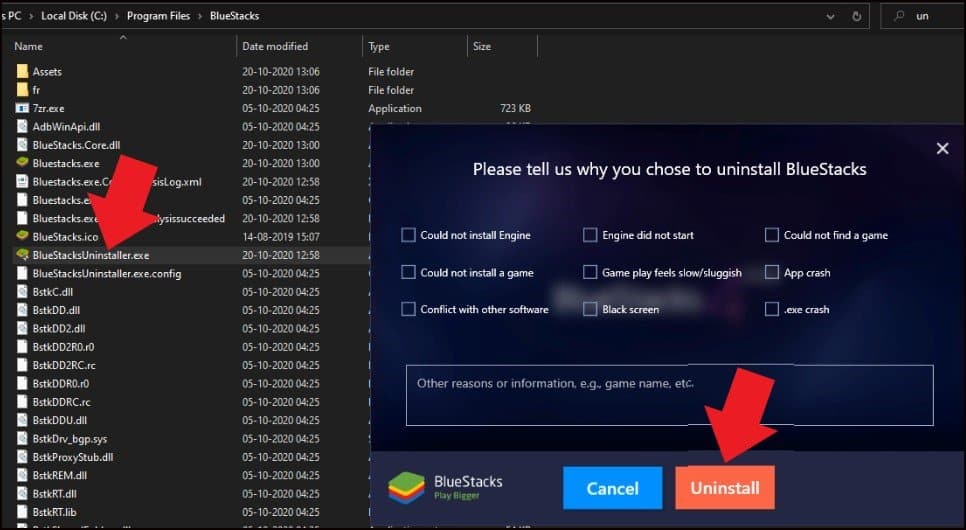Click the search magnifier icon
This screenshot has width=966, height=530.
click(899, 17)
